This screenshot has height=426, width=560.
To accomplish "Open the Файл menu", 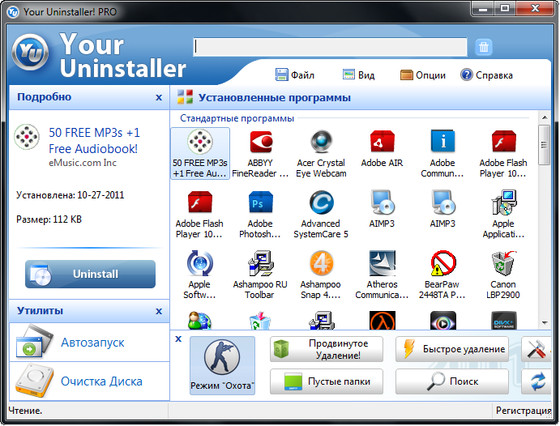I will pos(295,75).
